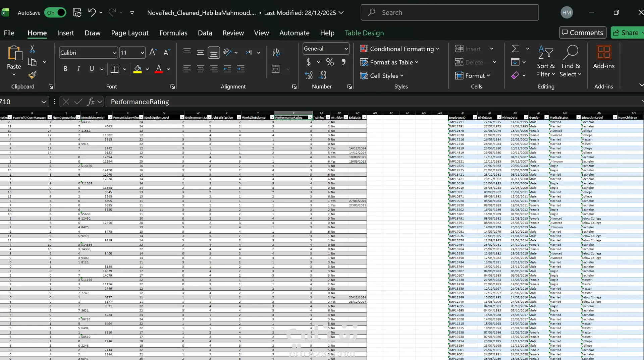Viewport: 644px width, 360px height.
Task: Click the Cut scissors icon
Action: point(32,49)
